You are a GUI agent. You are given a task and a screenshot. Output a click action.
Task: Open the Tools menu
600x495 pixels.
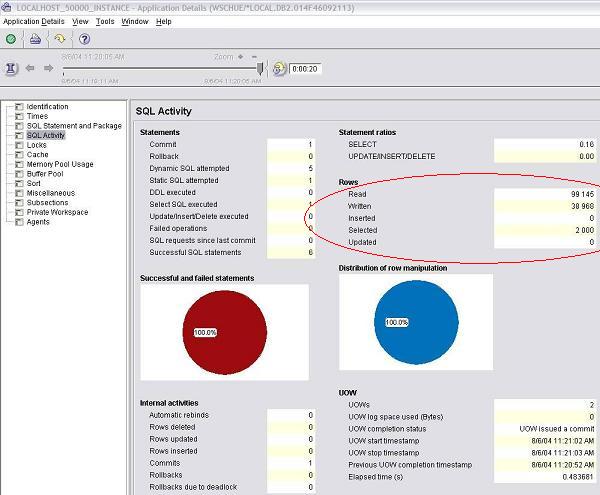coord(105,21)
